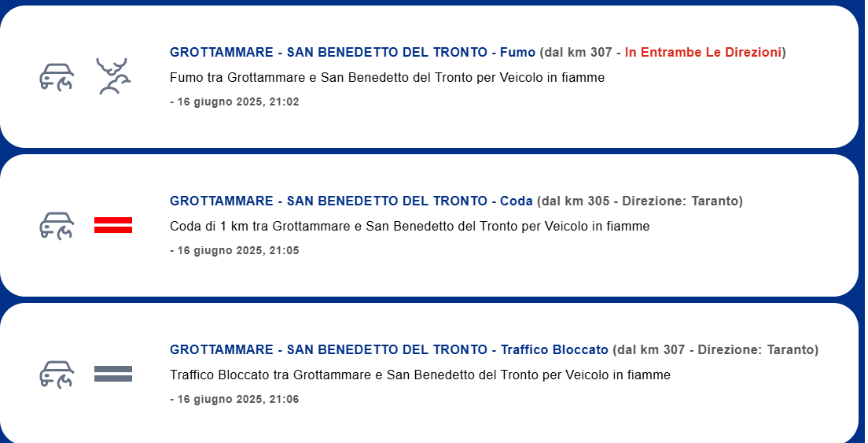Click 'dal km 307 - Direzione: Taranto' text
Screen dimensions: 868x443
[715, 350]
